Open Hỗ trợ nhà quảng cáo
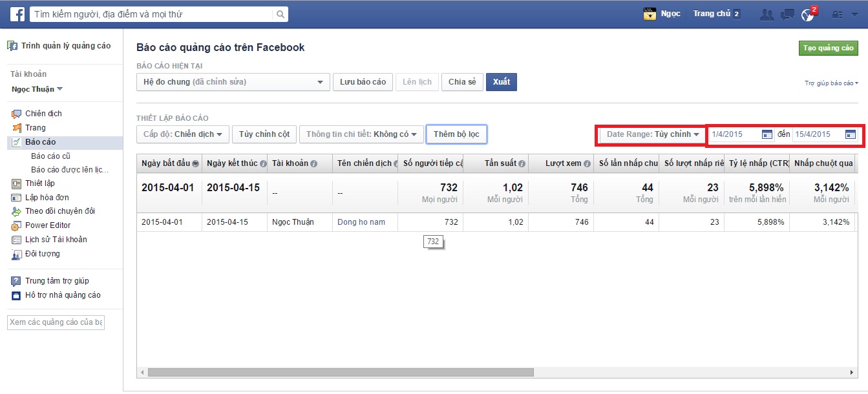Viewport: 868px width, 394px height. 63,295
